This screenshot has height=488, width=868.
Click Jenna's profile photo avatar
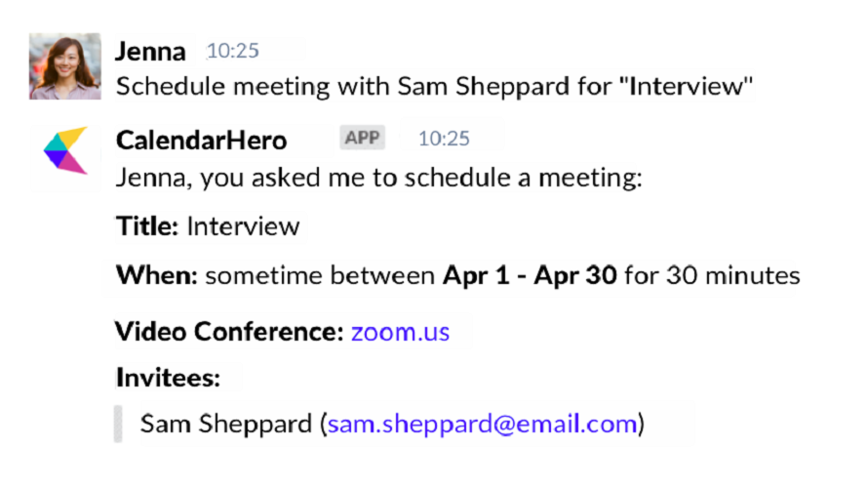coord(65,65)
